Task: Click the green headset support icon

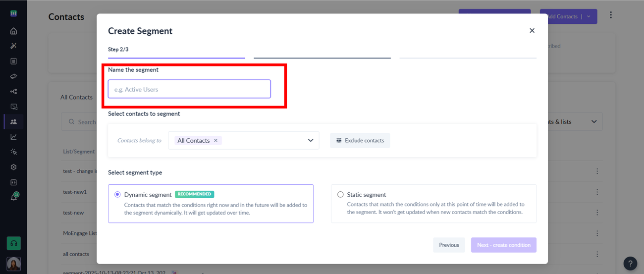Action: pos(13,243)
